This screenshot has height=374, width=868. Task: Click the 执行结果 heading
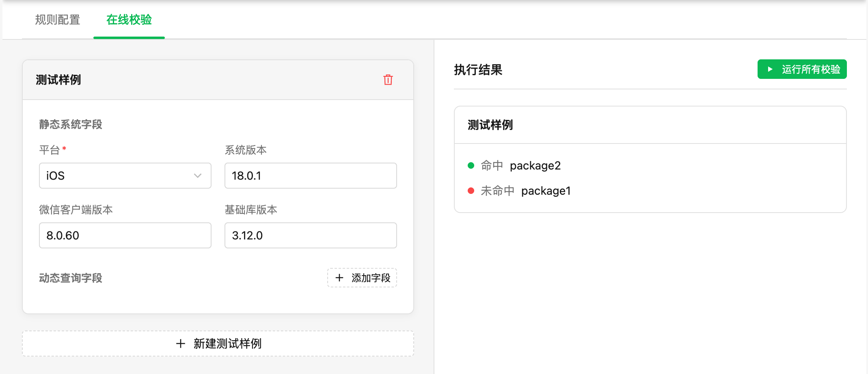(478, 70)
